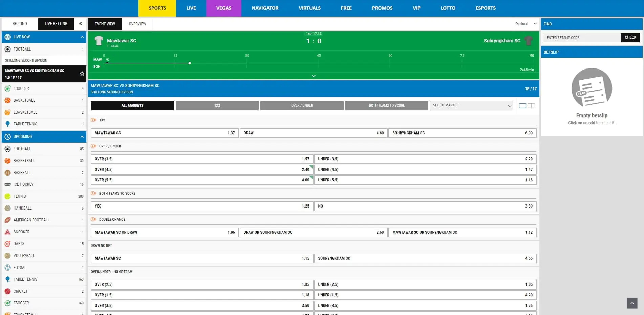Toggle the favorite star on Mawtawar match

click(x=82, y=73)
